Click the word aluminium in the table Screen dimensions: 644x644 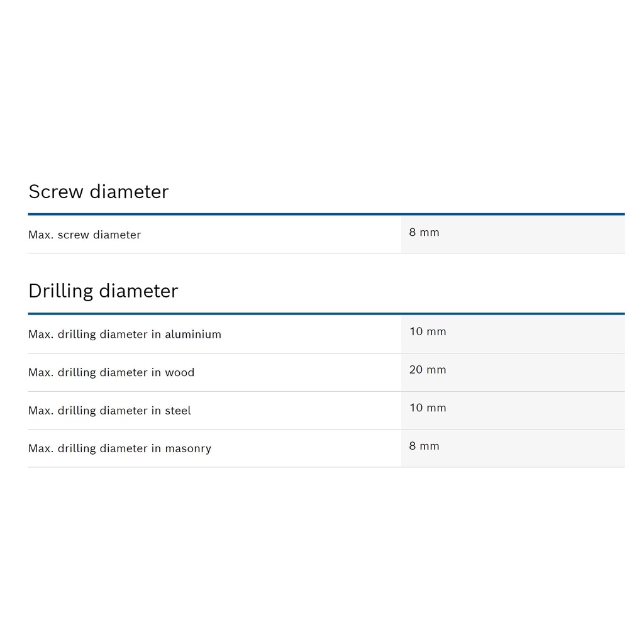(x=193, y=335)
